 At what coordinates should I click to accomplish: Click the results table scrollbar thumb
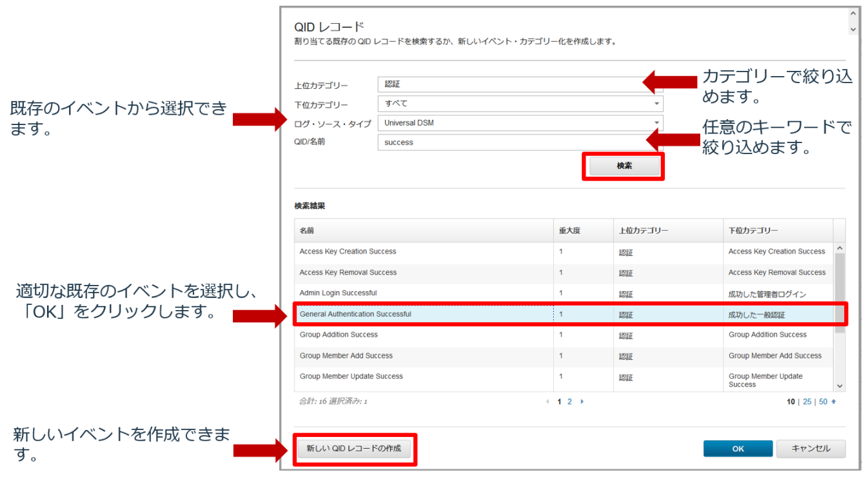point(840,293)
